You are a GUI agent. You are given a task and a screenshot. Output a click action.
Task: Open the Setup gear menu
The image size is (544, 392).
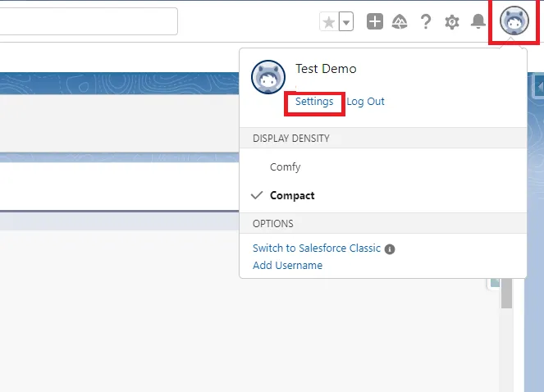point(452,22)
